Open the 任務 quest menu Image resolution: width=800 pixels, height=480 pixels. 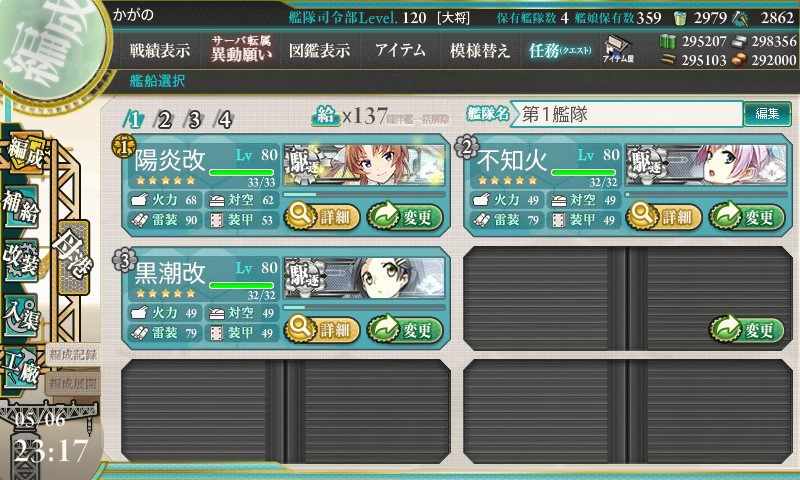point(560,50)
